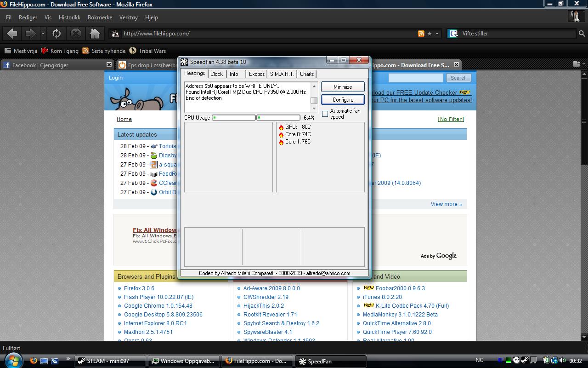Click Search button on FileHippo

tap(458, 78)
